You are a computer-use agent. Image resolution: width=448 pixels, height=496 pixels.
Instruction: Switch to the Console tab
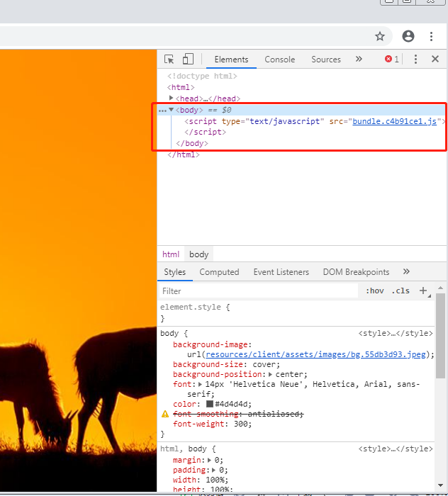[x=280, y=60]
